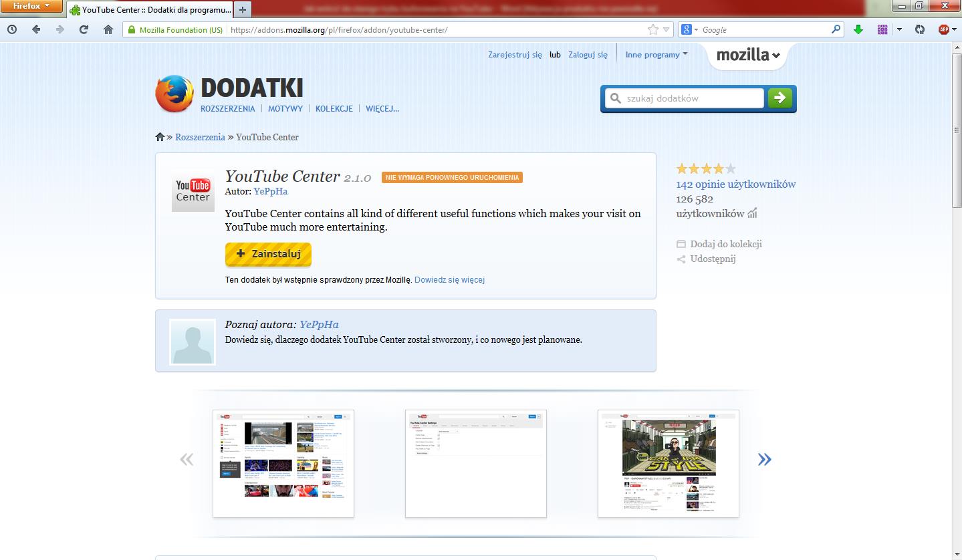This screenshot has height=560, width=962.
Task: Click the Adblock Plus ABP icon
Action: pyautogui.click(x=943, y=29)
